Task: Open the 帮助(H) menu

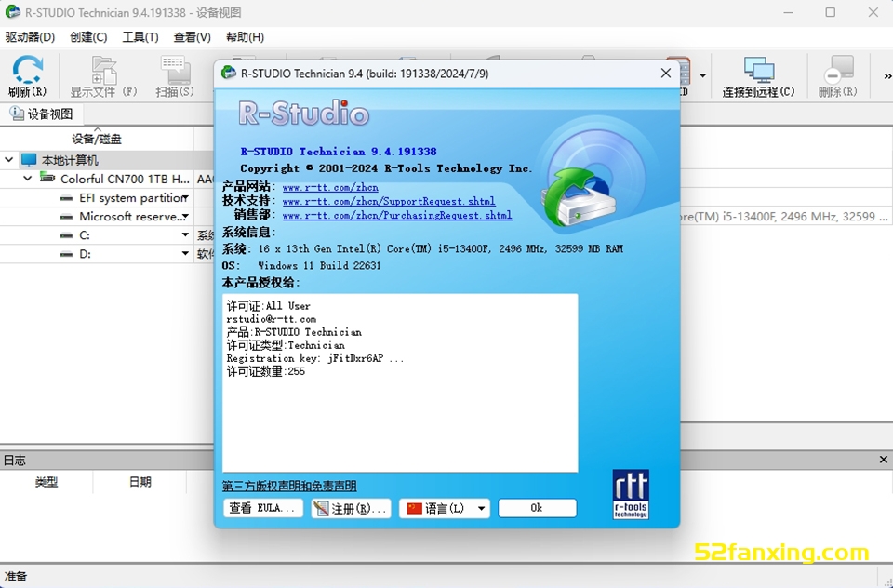Action: 245,37
